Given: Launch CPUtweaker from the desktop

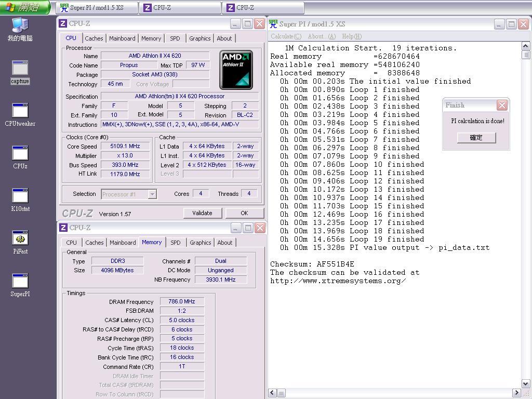Looking at the screenshot, I should pos(20,115).
